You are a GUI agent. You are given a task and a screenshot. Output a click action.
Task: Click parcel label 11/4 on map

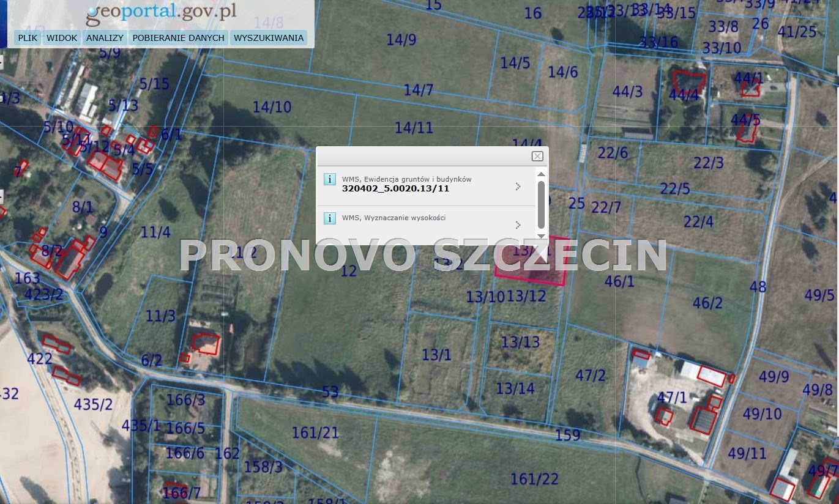(x=155, y=232)
